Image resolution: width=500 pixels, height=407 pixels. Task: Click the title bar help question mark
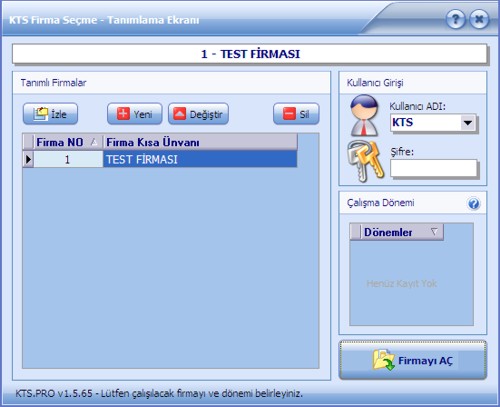(x=455, y=19)
